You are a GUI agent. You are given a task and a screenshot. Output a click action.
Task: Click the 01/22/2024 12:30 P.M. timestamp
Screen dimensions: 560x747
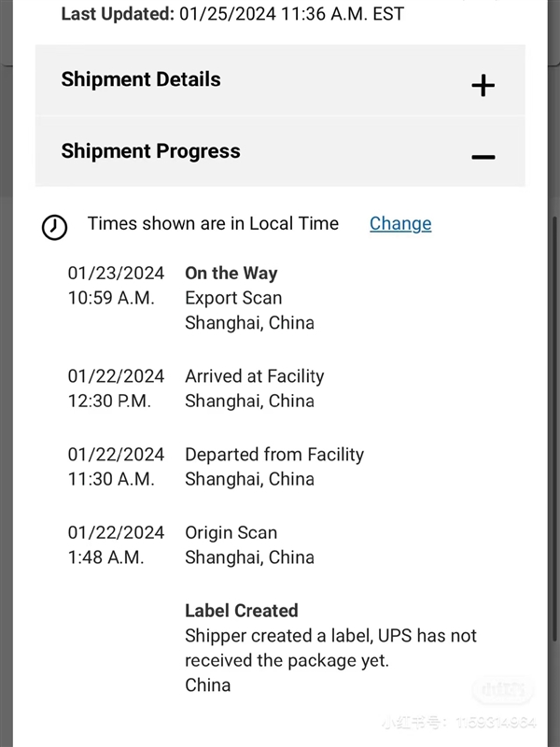click(x=115, y=388)
